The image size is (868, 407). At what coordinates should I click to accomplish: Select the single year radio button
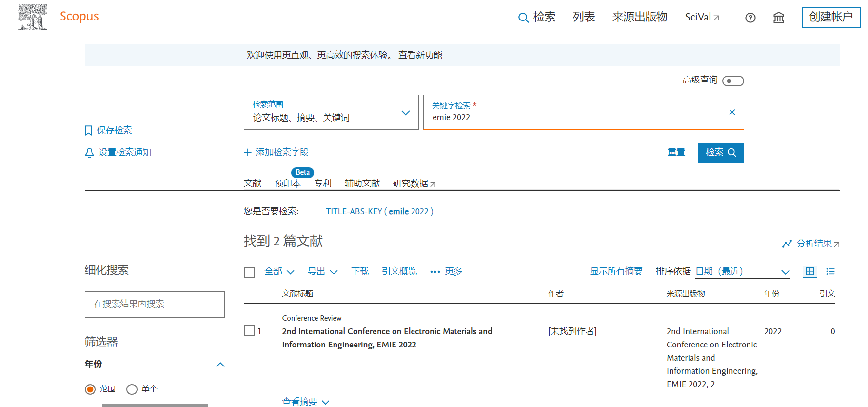132,389
